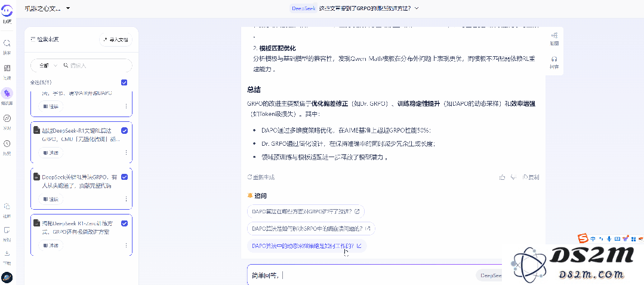The width and height of the screenshot is (644, 285).
Task: Ask the follow-up DAPO算法在哪些方面对GRPO进行了改进
Action: coord(306,212)
